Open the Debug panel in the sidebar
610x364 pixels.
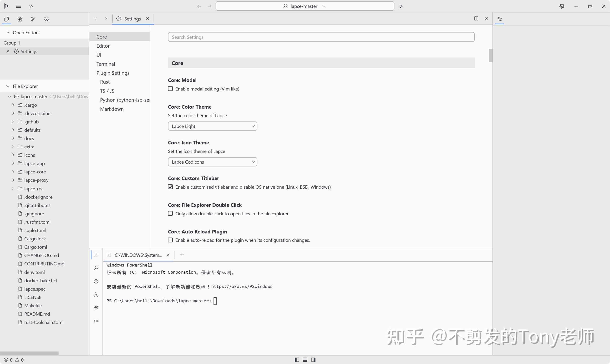(x=46, y=19)
